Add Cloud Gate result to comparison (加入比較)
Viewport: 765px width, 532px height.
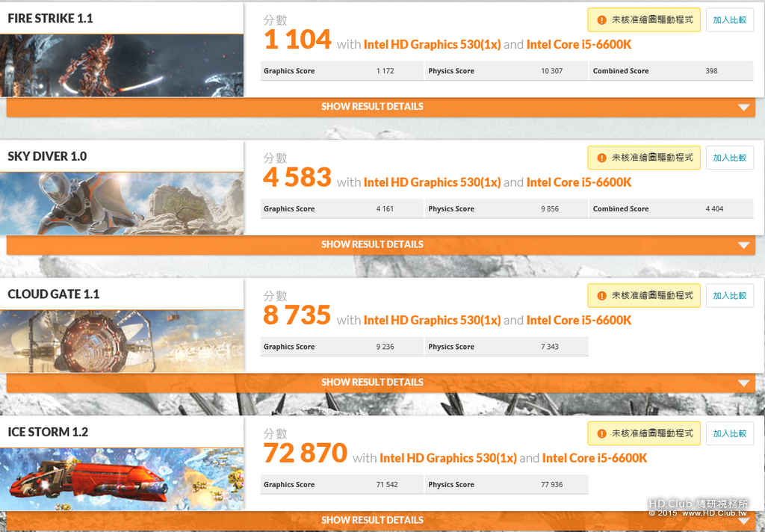tap(729, 296)
